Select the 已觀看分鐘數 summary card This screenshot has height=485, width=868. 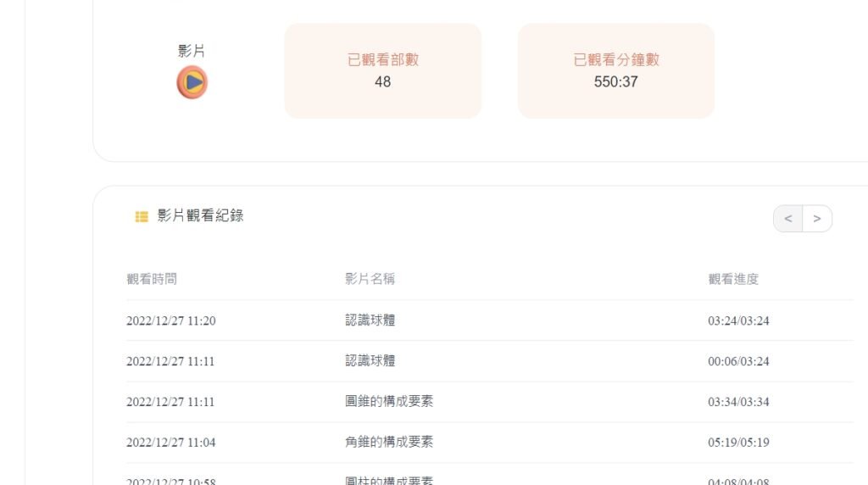(x=615, y=70)
